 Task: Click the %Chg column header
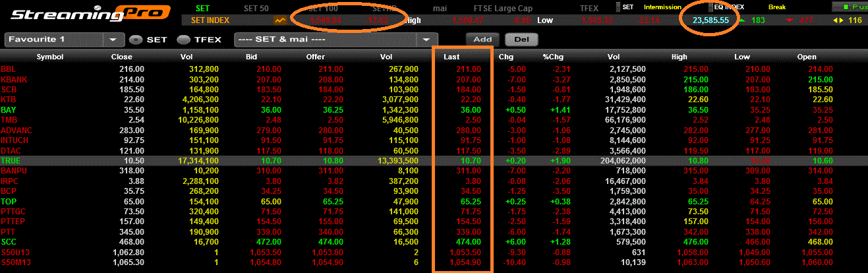coord(552,57)
